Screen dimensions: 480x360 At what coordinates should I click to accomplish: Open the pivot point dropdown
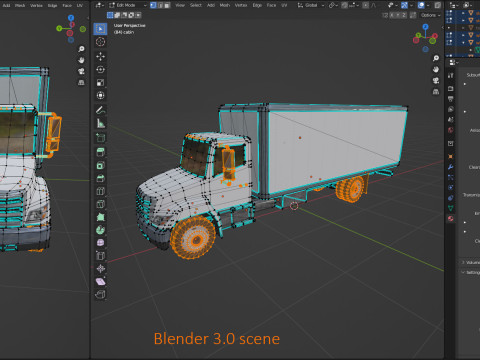pos(333,5)
